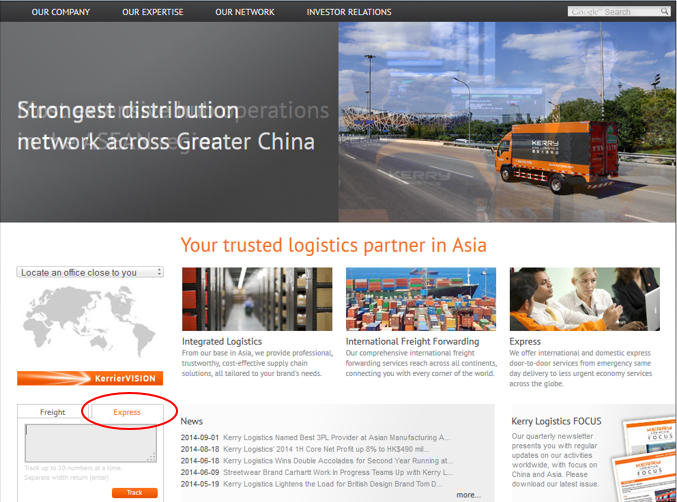
Task: Click the world map office locator
Action: tap(89, 322)
